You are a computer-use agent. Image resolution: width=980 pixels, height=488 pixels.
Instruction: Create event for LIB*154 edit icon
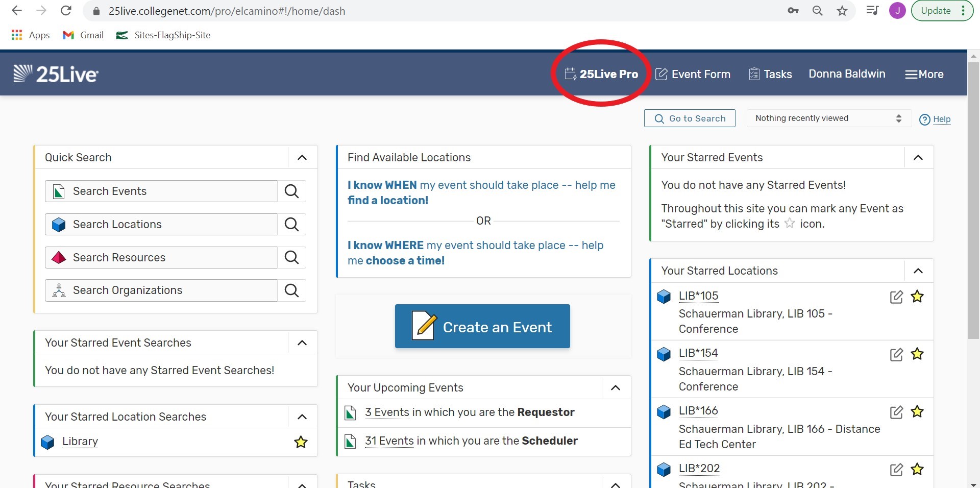pyautogui.click(x=896, y=354)
